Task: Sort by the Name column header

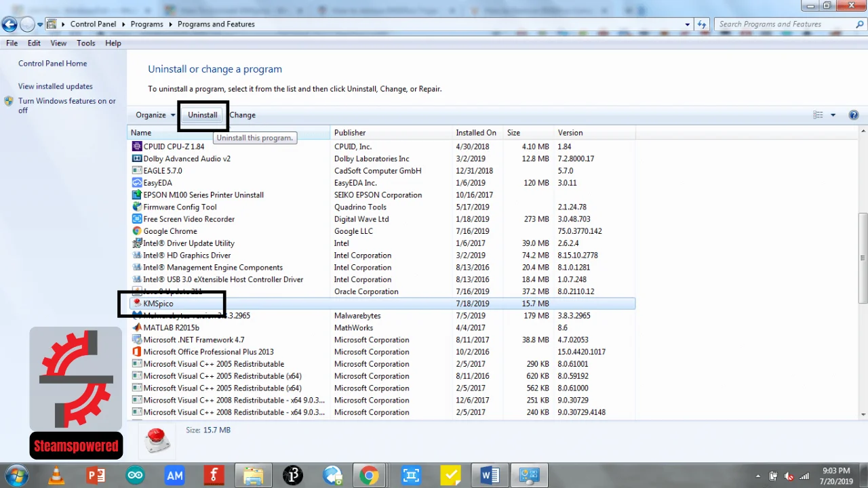Action: tap(229, 133)
